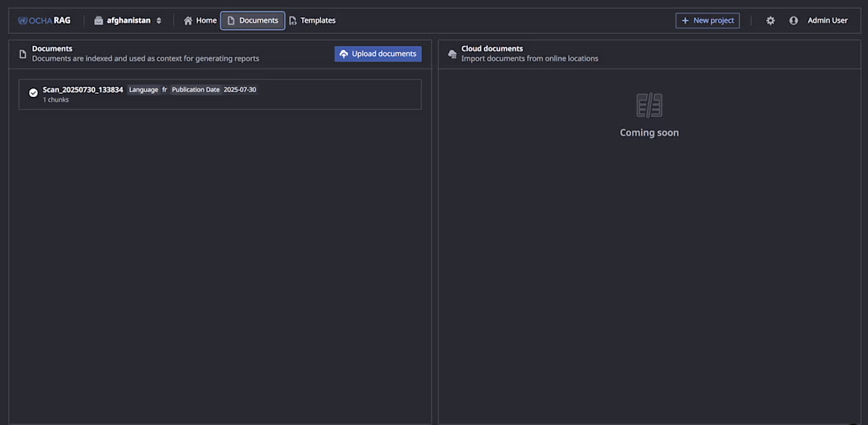This screenshot has width=868, height=425.
Task: Switch to the Documents tab
Action: (253, 21)
